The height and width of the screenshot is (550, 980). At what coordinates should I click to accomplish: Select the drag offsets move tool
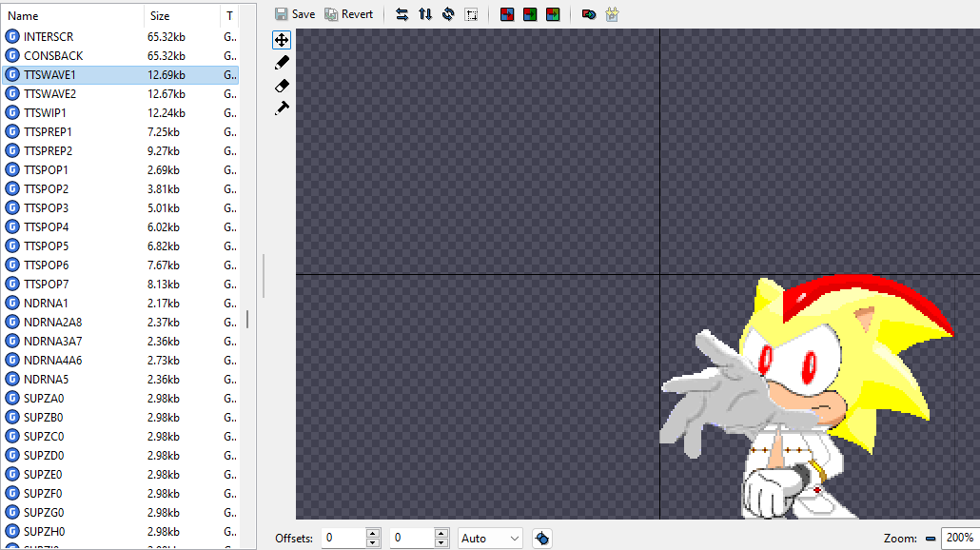tap(282, 40)
